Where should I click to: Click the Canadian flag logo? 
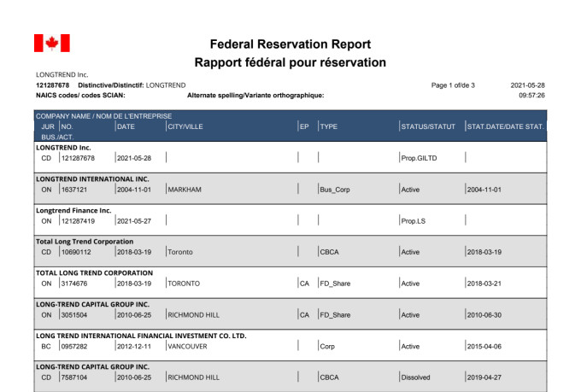pyautogui.click(x=51, y=43)
